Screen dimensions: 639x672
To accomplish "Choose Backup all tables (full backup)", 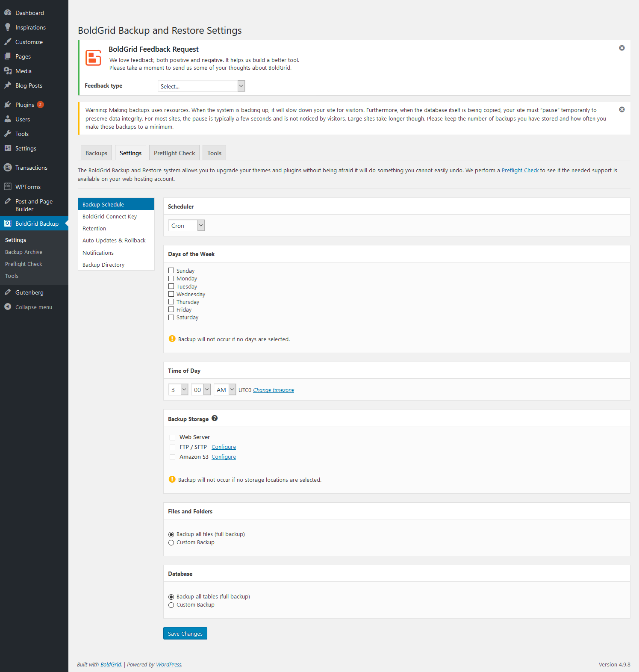I will [x=171, y=597].
